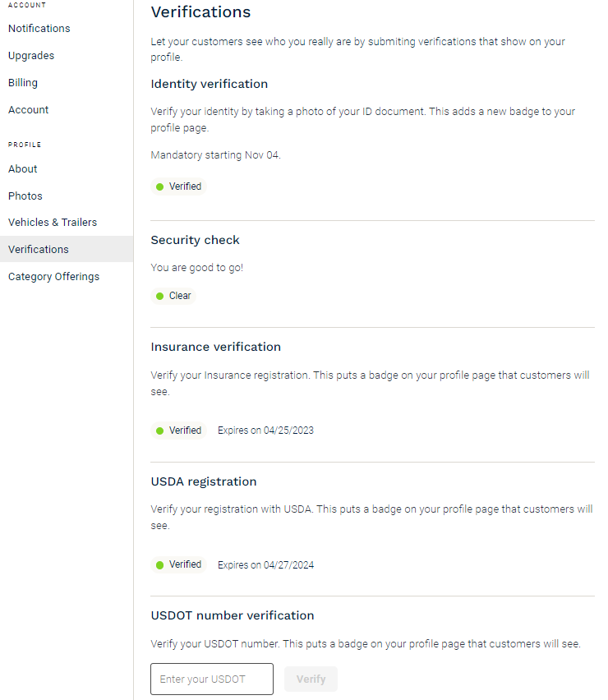Image resolution: width=608 pixels, height=700 pixels.
Task: Click the Enter your USDOT input field
Action: tap(212, 679)
